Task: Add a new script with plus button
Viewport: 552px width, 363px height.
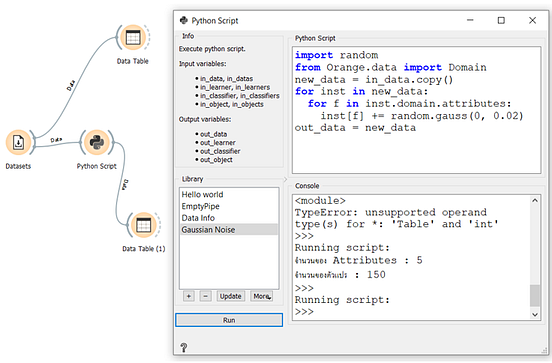Action: (x=189, y=296)
